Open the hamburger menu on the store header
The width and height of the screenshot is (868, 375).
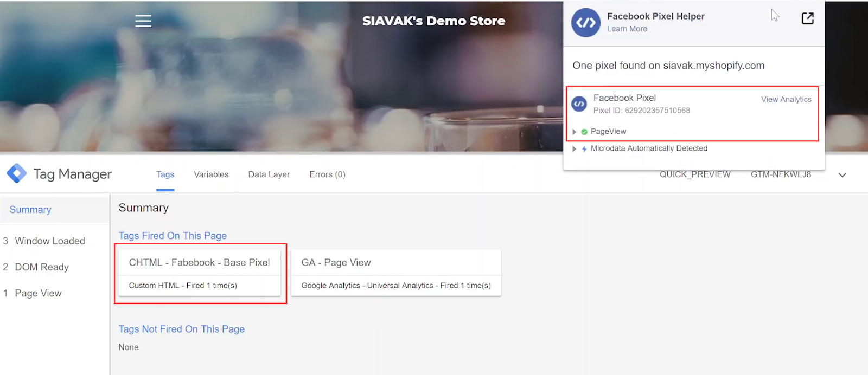(143, 21)
